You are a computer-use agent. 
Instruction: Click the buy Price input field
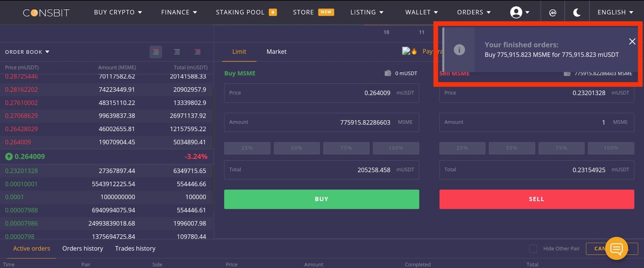[x=322, y=93]
